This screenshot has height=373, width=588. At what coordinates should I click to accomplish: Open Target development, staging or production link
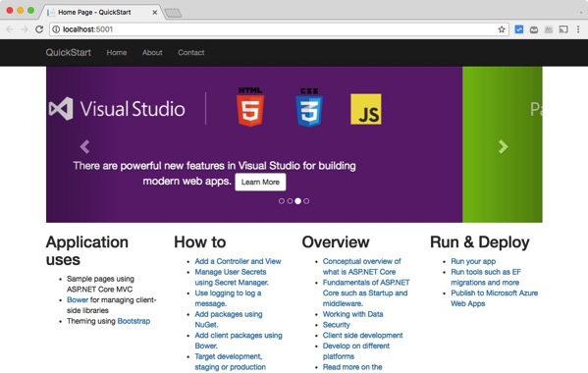click(x=231, y=362)
